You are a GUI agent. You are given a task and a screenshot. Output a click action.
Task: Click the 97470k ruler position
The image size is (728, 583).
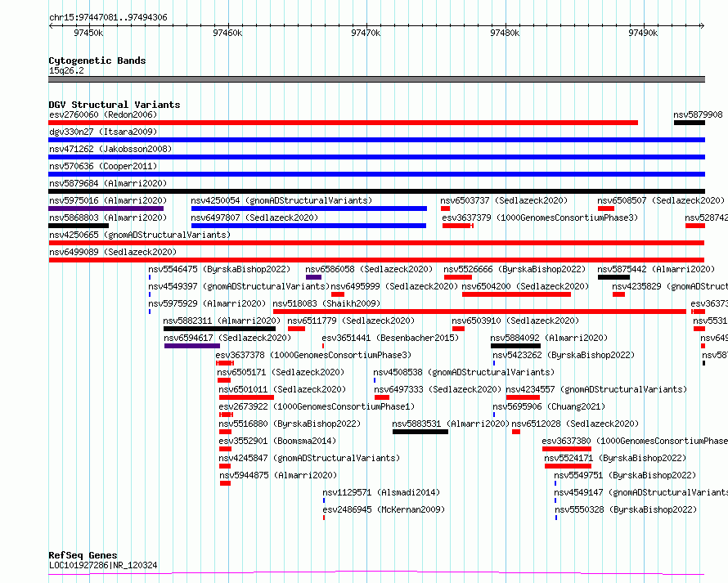click(366, 33)
